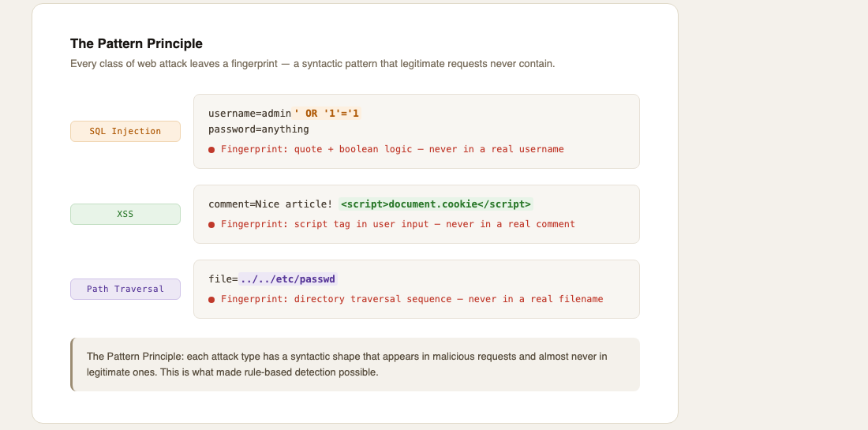The height and width of the screenshot is (430, 868).
Task: Click the subtitle about attack fingerprints
Action: pyautogui.click(x=312, y=64)
